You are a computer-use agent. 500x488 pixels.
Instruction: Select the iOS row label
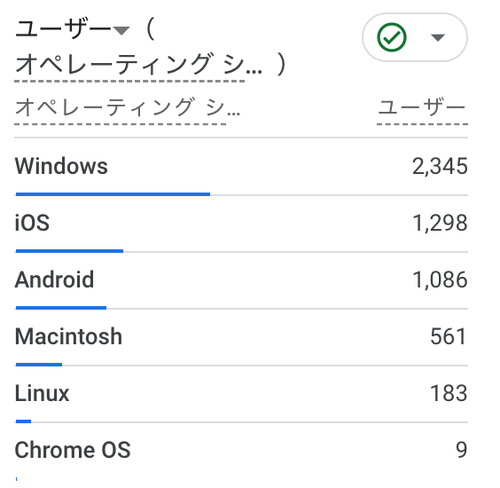32,223
